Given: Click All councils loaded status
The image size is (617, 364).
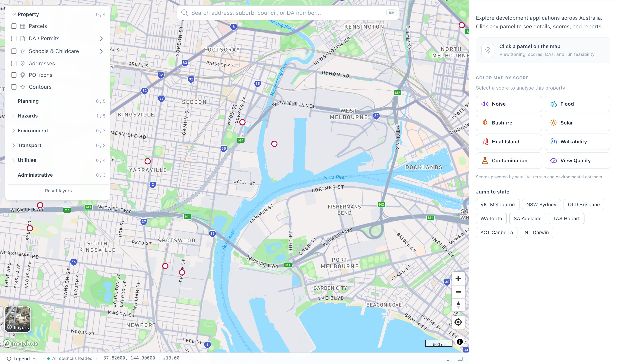Looking at the screenshot, I should (70, 358).
